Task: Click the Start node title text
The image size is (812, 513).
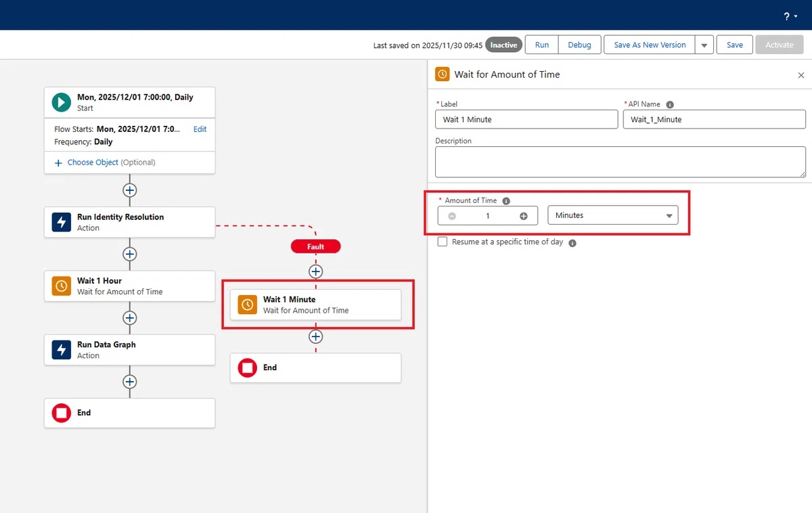Action: [135, 97]
